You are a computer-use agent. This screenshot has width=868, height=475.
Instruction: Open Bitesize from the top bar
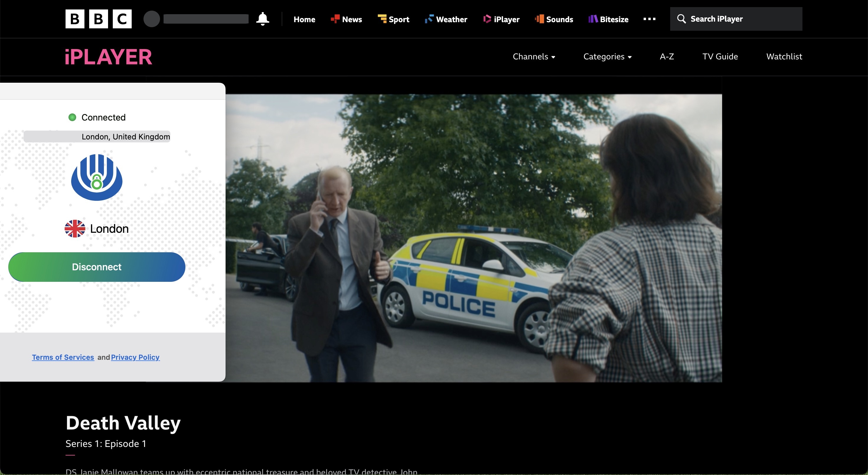(608, 19)
